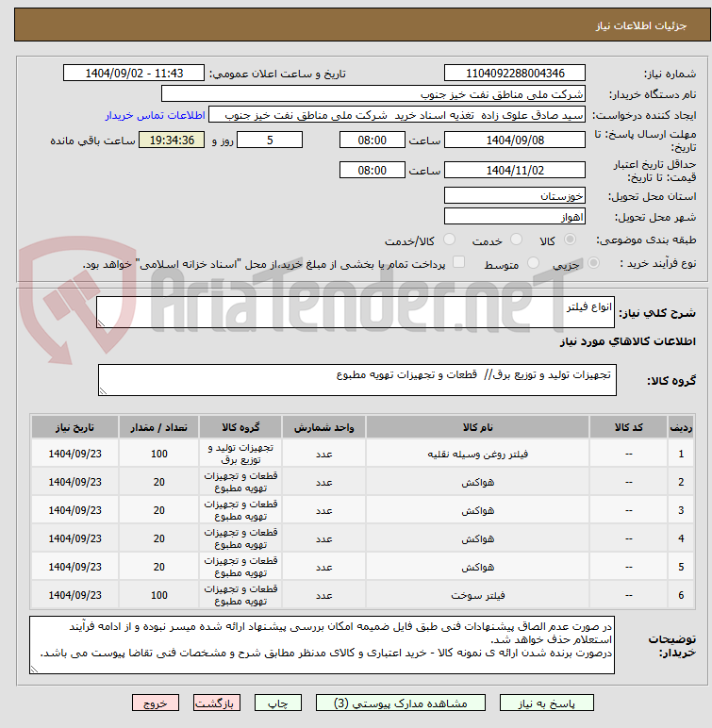Click the انواع فیلتر description text area
This screenshot has width=712, height=728.
(x=356, y=312)
